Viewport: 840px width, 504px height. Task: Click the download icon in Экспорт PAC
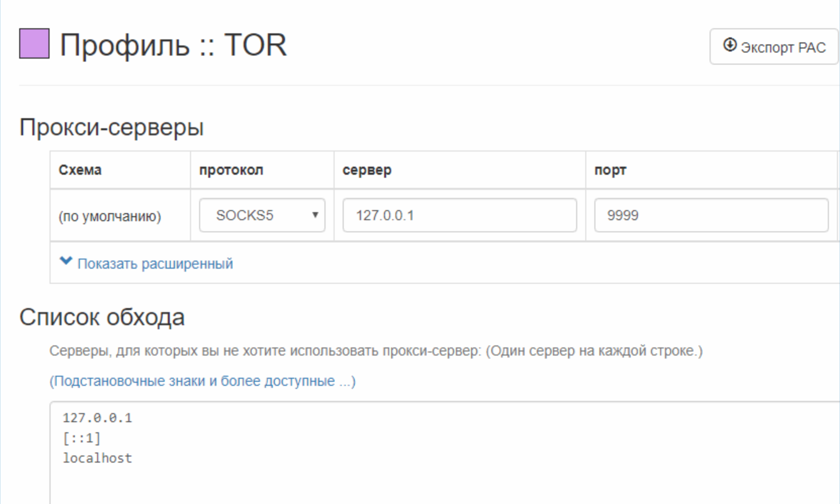coord(729,45)
